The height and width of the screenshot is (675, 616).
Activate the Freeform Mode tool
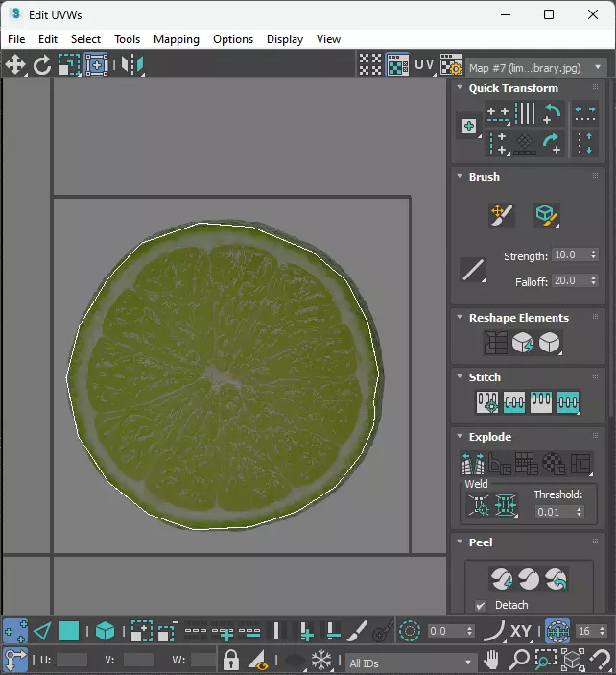(x=96, y=65)
